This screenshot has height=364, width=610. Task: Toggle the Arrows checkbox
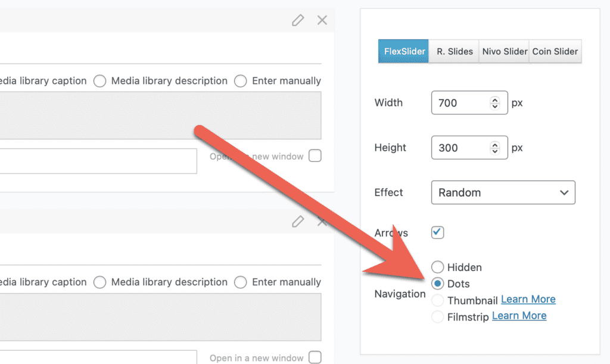pos(438,232)
